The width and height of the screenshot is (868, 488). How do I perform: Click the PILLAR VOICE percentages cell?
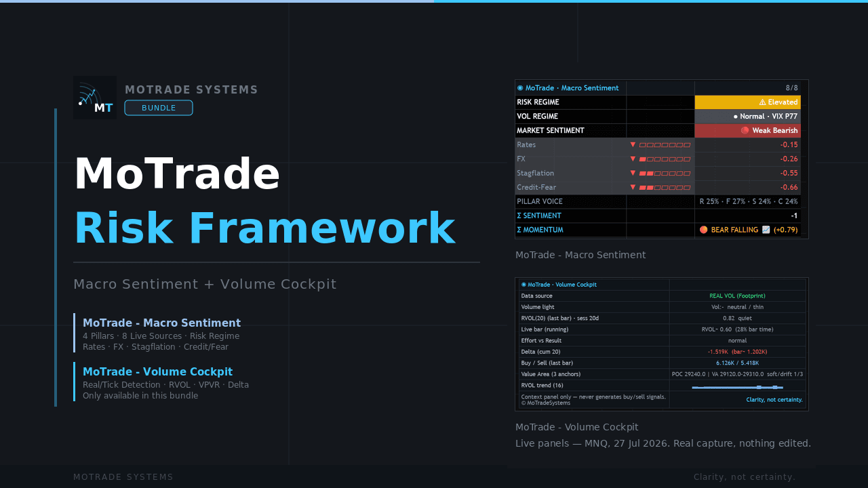point(749,201)
